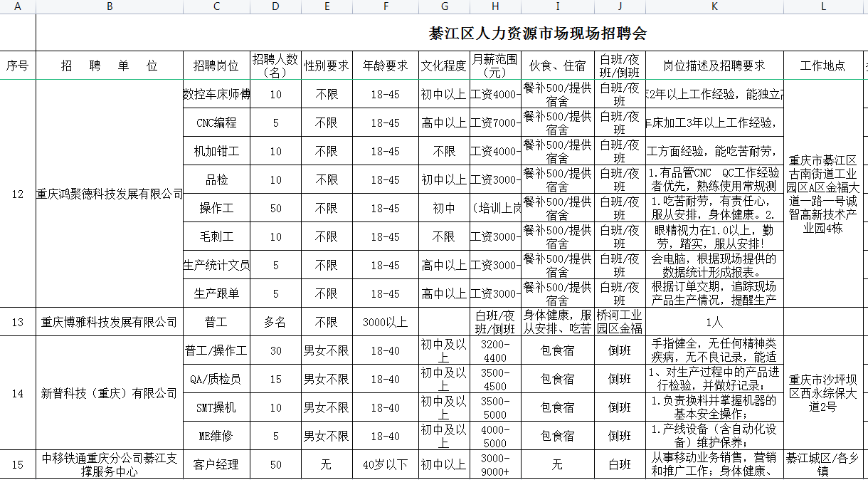Select the SMT操机 position cell
Viewport: 868px width, 480px height.
216,407
